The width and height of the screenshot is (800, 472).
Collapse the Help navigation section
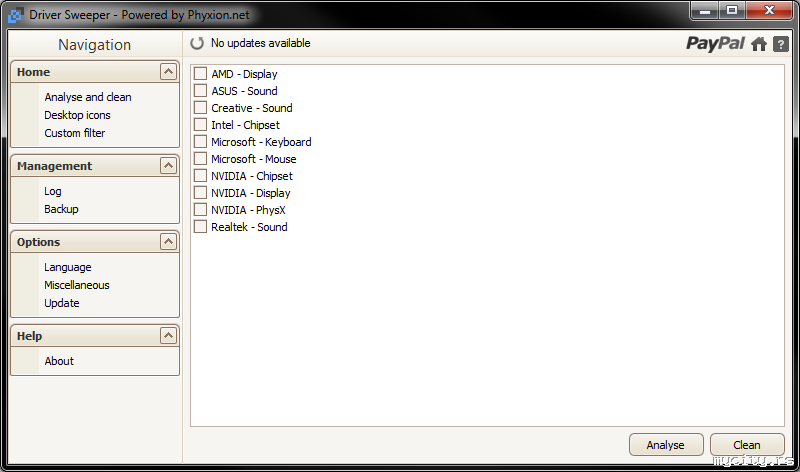click(168, 335)
